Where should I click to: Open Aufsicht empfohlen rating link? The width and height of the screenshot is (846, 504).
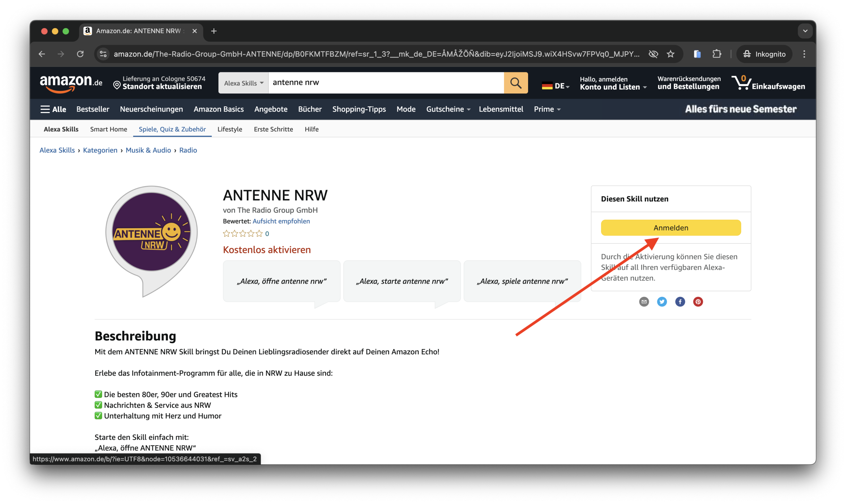281,221
